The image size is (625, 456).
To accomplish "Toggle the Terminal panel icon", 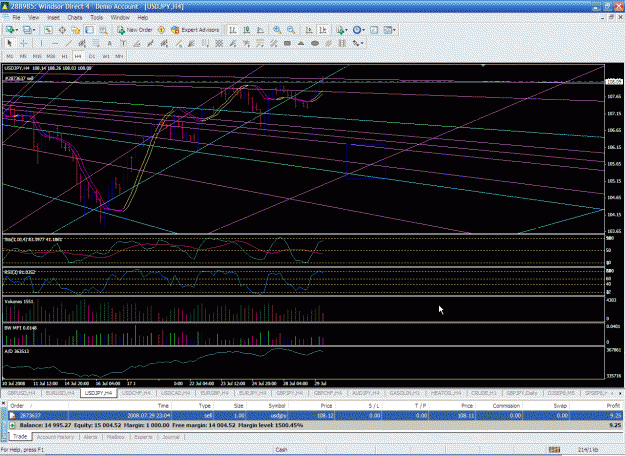I will pos(89,30).
